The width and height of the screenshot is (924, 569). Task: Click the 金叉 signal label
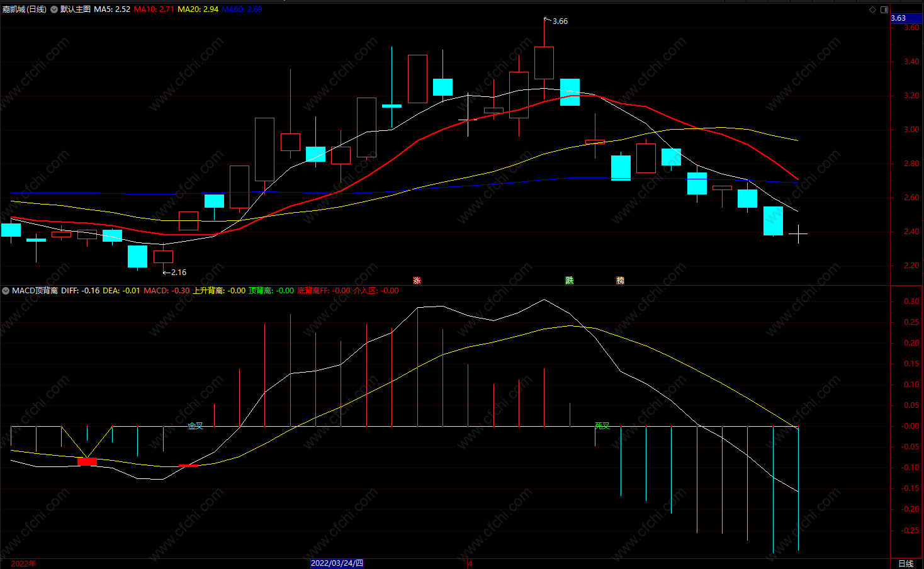point(196,426)
